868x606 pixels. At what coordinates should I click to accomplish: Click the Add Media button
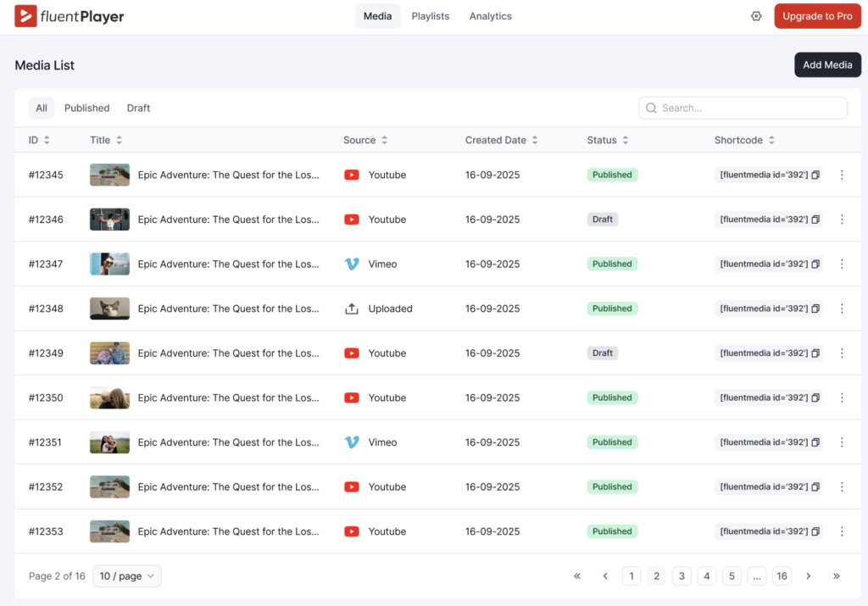coord(827,64)
